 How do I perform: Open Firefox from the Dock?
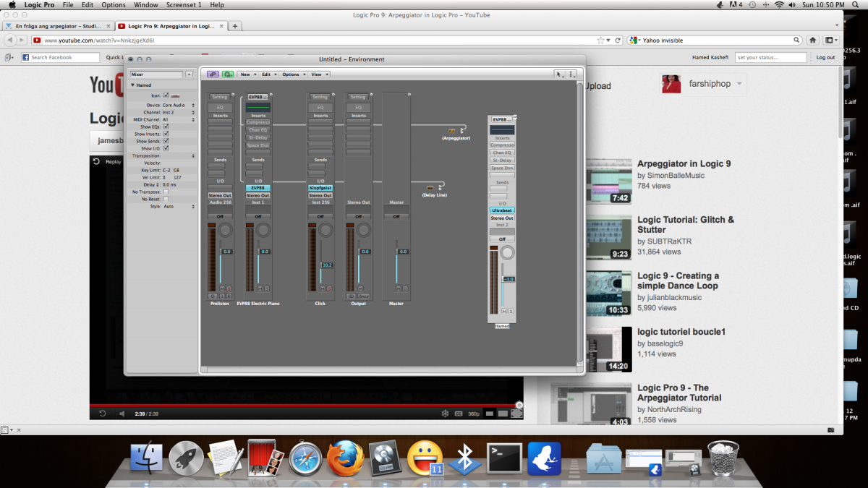344,458
